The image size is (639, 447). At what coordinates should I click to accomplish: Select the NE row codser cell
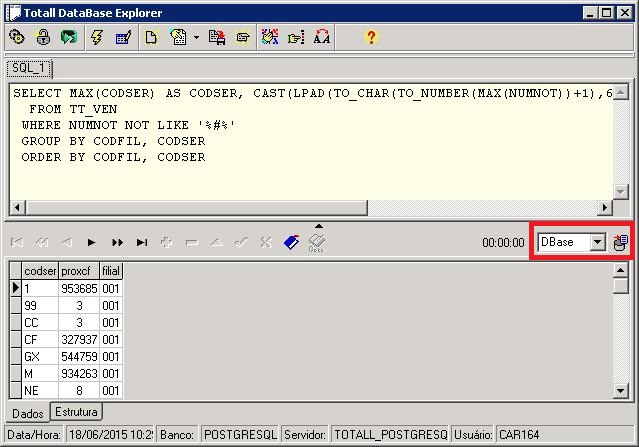click(x=40, y=391)
